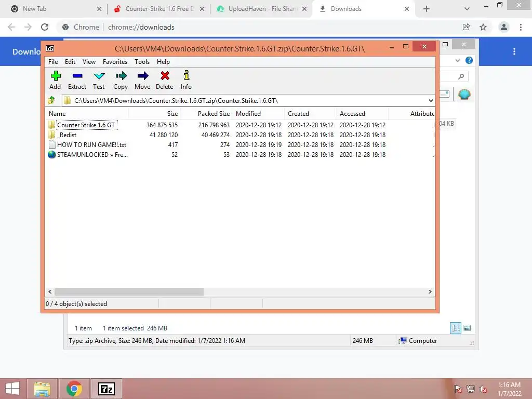Sort by Packed Size column header

click(207, 114)
